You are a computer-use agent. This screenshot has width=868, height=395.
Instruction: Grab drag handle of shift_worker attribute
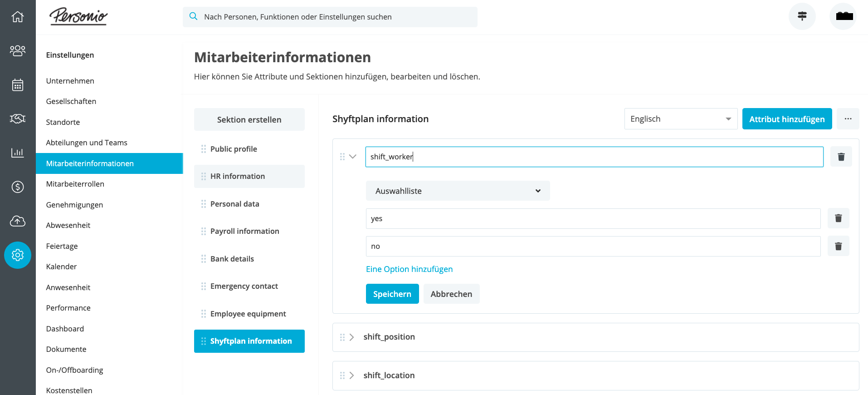pyautogui.click(x=342, y=157)
